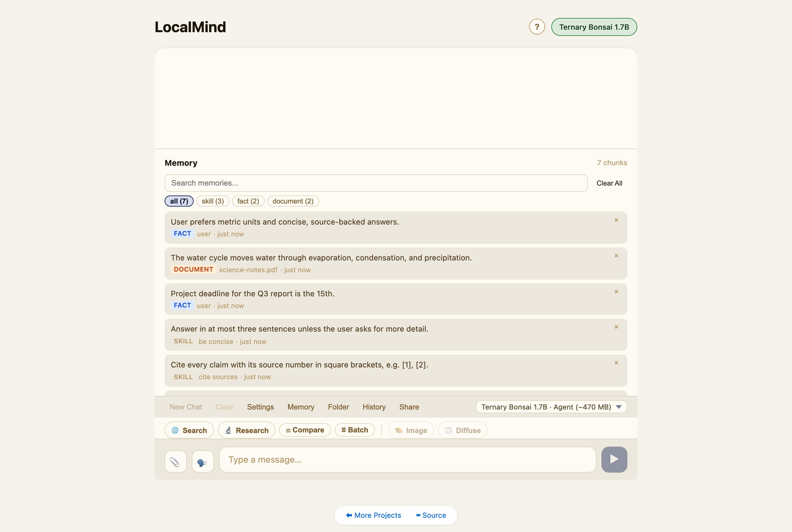Click the Type a message field
Image resolution: width=792 pixels, height=532 pixels.
[x=407, y=460]
